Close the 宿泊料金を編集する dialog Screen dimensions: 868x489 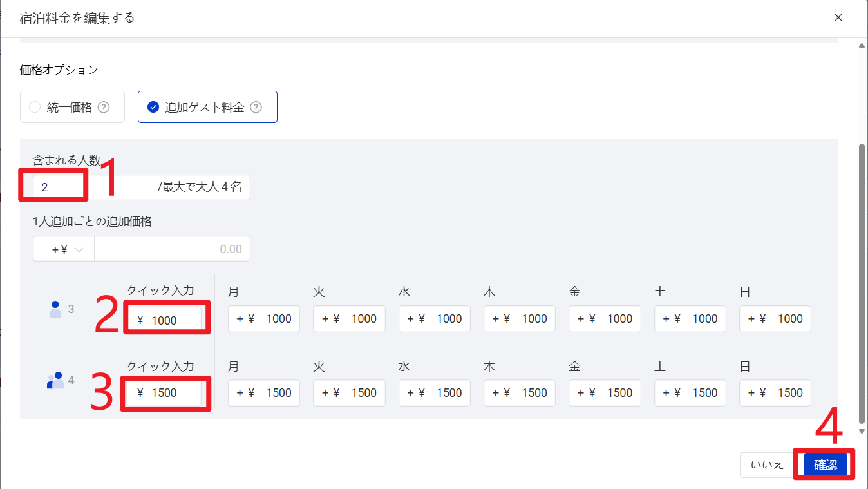(x=838, y=18)
